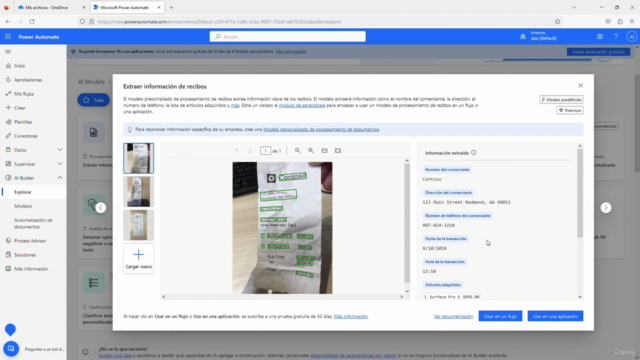Click Iniciar evaluación gratuita button
This screenshot has height=360, width=640.
coord(598,52)
